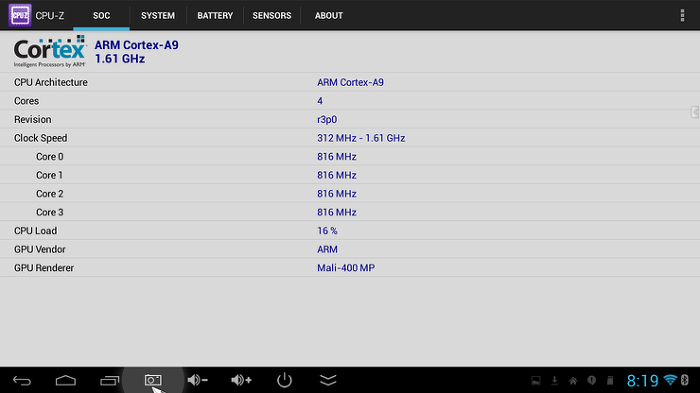Select the GPU Renderer label
Image resolution: width=700 pixels, height=393 pixels.
[44, 268]
